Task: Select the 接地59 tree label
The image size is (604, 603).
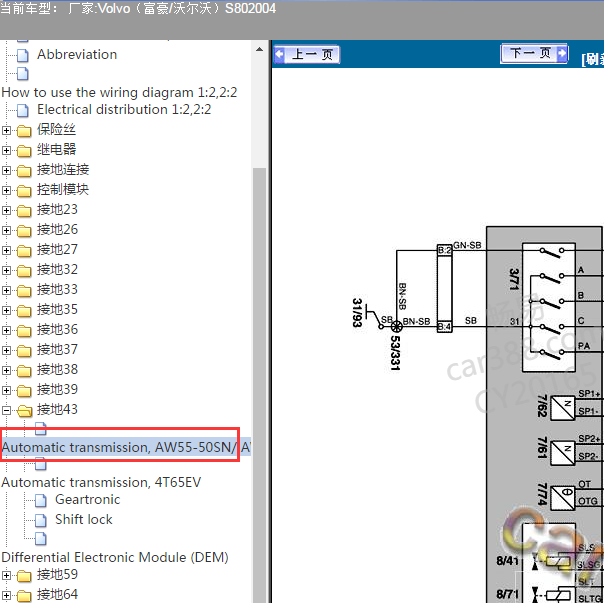Action: [57, 575]
